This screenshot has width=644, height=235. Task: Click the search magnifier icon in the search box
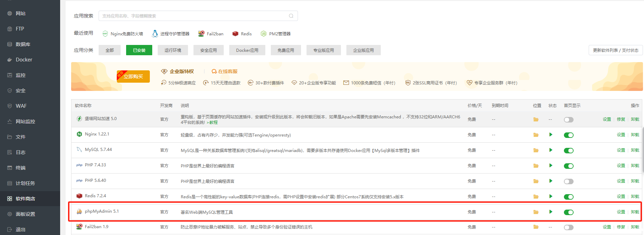pyautogui.click(x=291, y=16)
